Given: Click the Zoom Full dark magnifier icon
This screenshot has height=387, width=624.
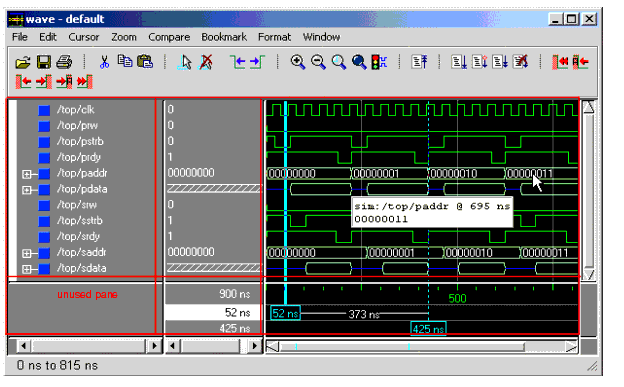Looking at the screenshot, I should tap(359, 62).
